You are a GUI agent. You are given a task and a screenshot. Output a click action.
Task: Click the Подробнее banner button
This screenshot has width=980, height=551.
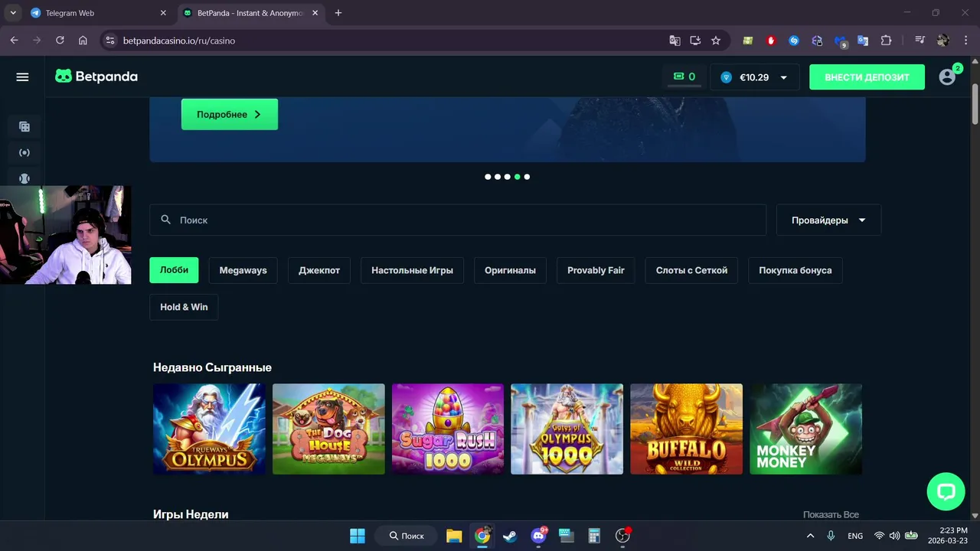[x=229, y=115]
